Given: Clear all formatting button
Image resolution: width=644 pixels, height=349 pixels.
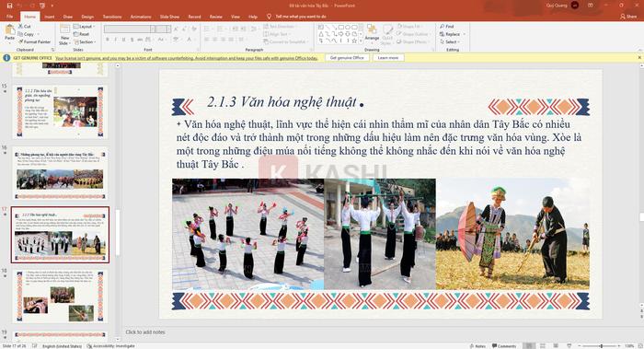Looking at the screenshot, I should coord(194,29).
